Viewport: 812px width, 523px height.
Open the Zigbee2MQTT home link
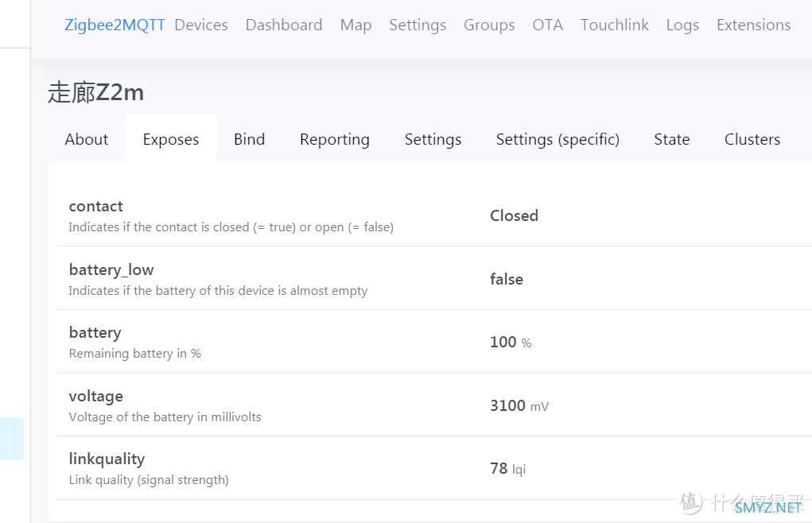point(115,25)
